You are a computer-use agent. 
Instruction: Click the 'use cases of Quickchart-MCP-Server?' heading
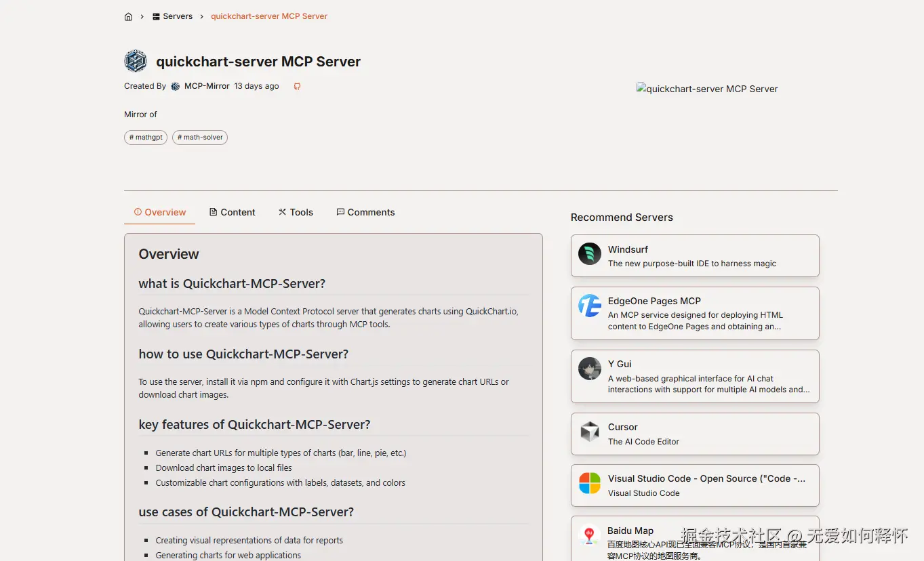[246, 512]
